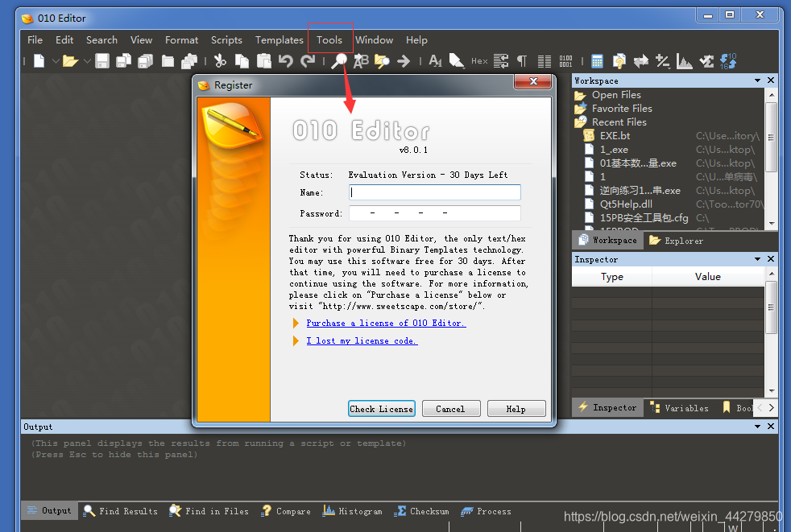Screen dimensions: 791x532
Task: Select EXE.bt in Recent Files
Action: point(615,136)
